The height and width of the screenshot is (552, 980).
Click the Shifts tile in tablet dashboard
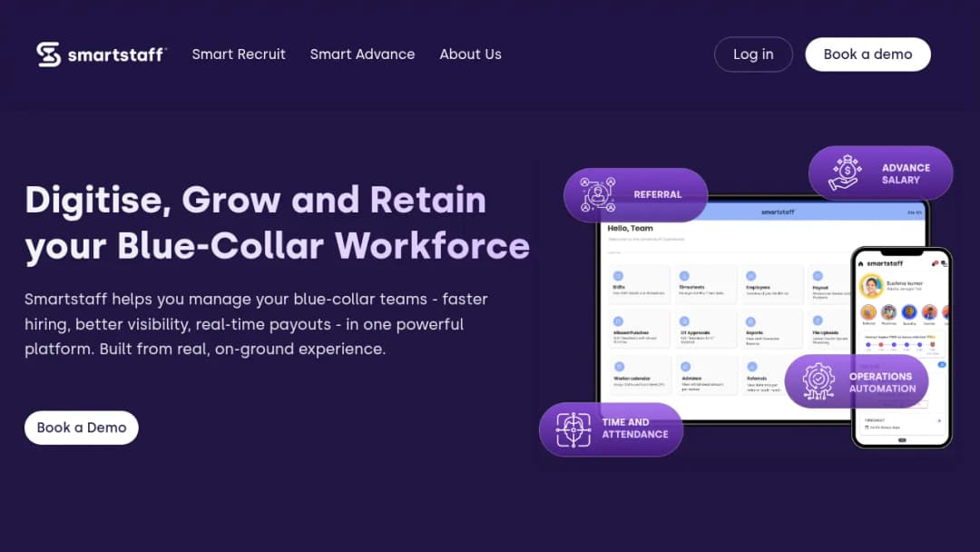pyautogui.click(x=639, y=284)
